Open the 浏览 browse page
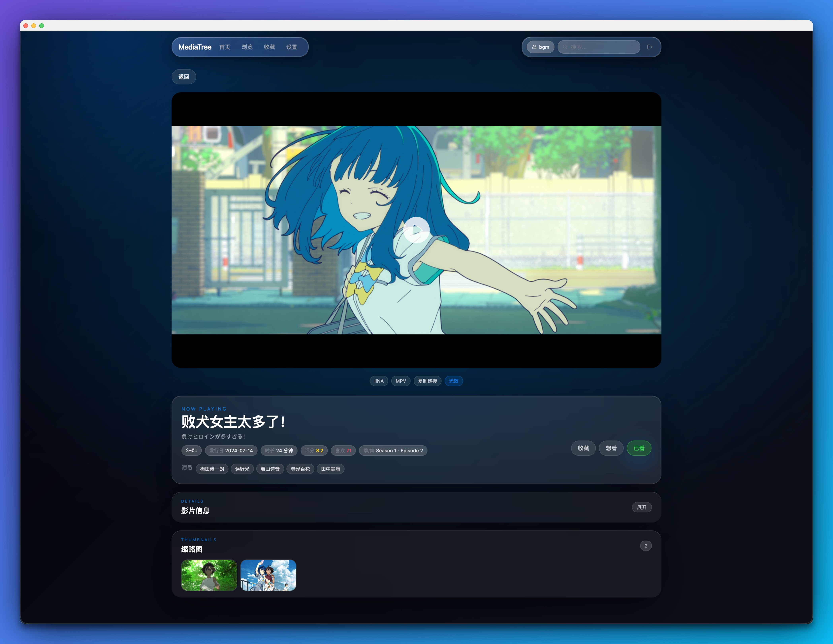 [247, 47]
